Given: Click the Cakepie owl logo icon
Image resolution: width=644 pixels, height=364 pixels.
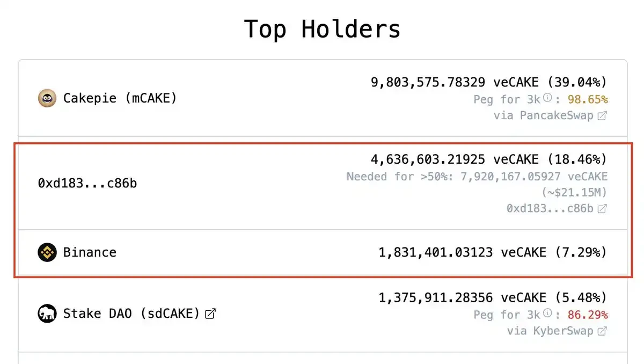Looking at the screenshot, I should tap(47, 98).
